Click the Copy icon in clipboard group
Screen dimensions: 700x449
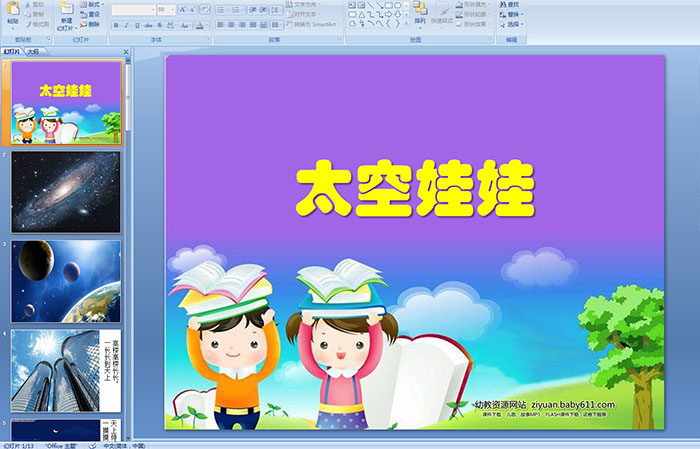(28, 14)
